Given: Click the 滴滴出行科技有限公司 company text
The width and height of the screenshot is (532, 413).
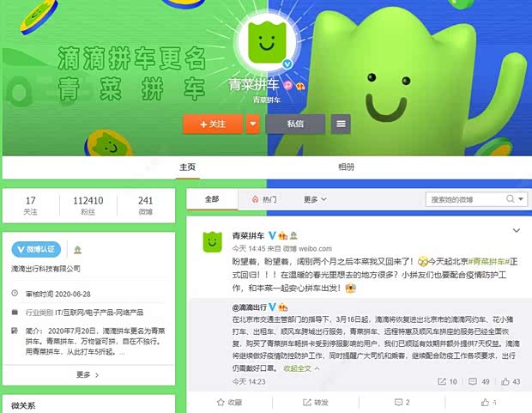Looking at the screenshot, I should [x=45, y=269].
